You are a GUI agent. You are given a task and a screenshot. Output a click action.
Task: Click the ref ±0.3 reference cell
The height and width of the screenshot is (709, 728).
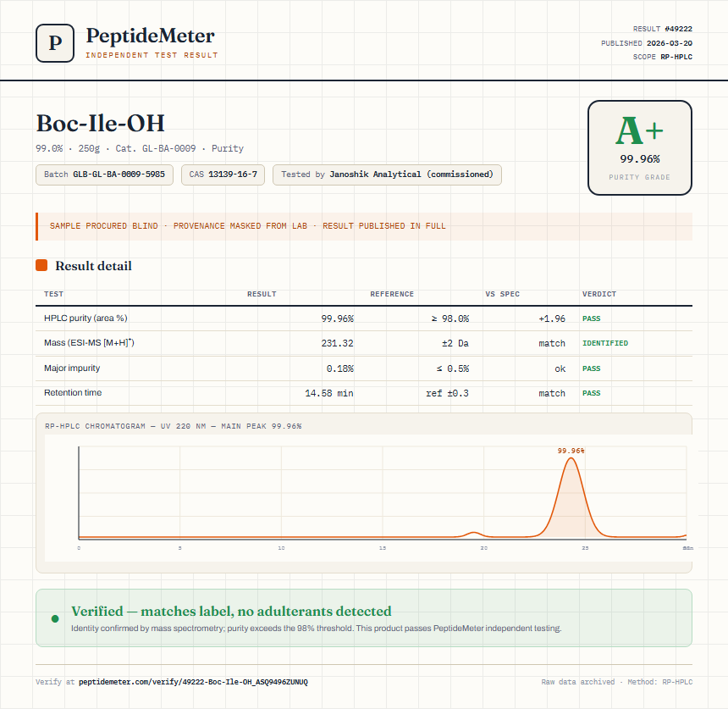(x=447, y=394)
